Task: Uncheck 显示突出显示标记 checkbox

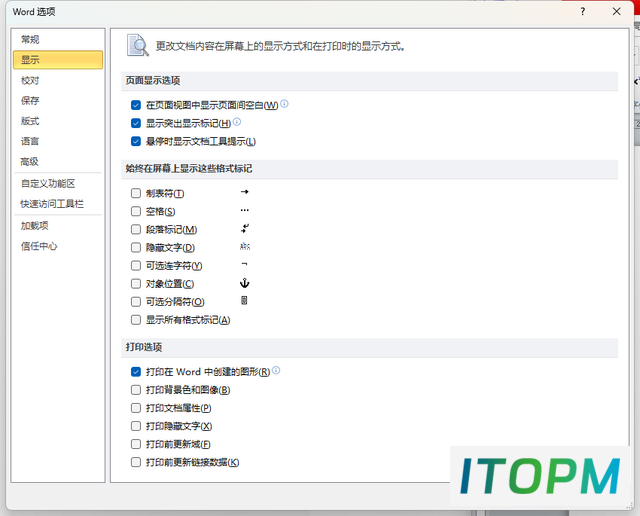Action: (x=136, y=123)
